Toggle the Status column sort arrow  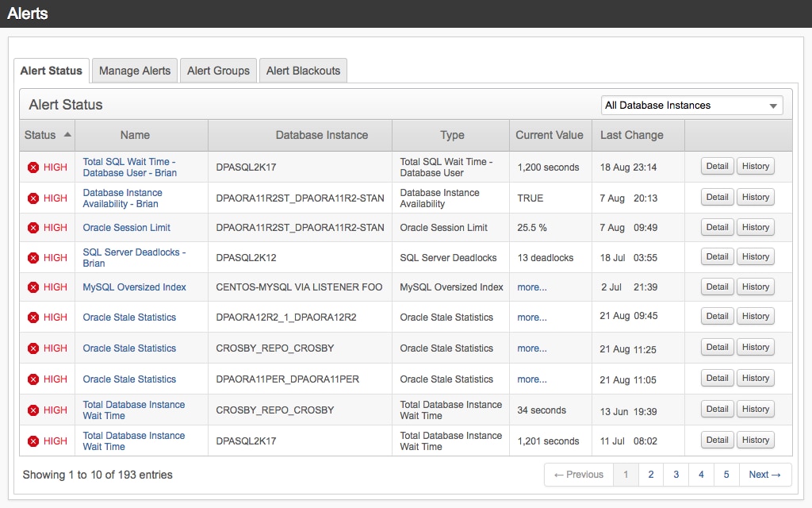[x=66, y=135]
